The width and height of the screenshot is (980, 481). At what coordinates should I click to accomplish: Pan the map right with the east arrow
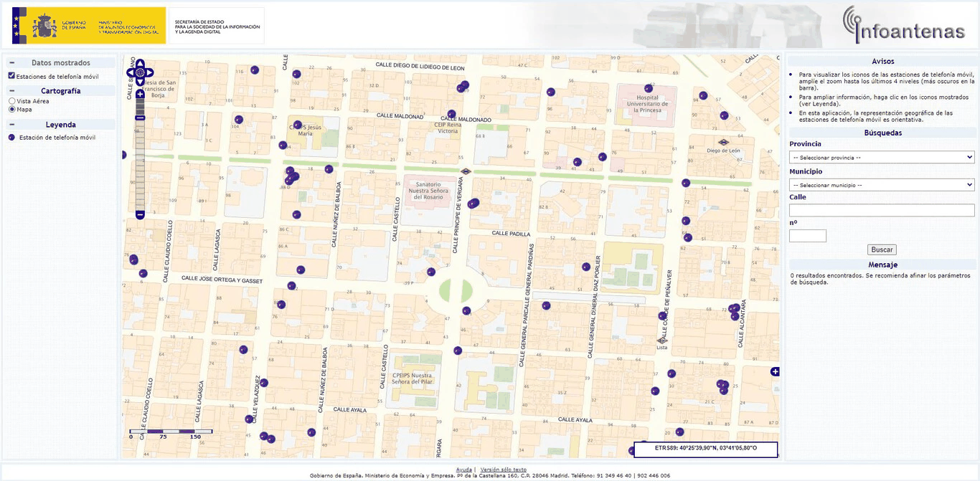pyautogui.click(x=149, y=72)
